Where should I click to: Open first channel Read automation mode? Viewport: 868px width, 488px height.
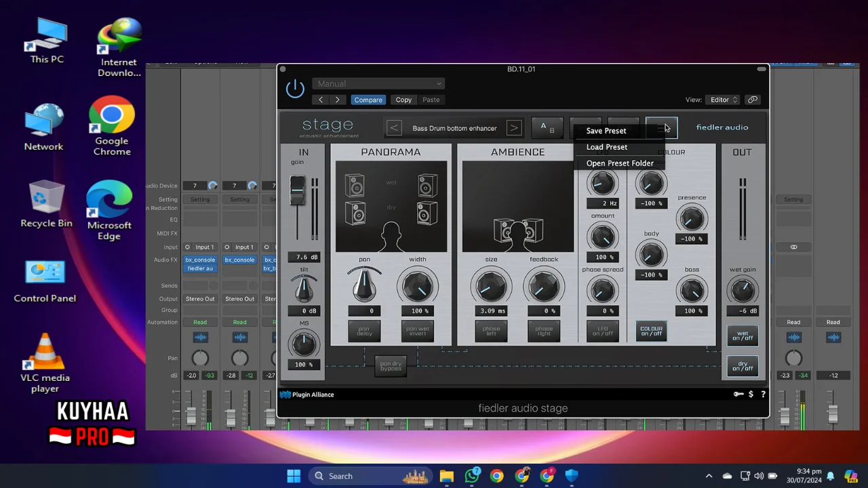200,323
